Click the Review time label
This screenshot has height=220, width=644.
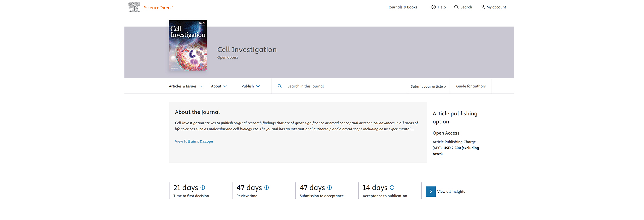[x=247, y=196]
